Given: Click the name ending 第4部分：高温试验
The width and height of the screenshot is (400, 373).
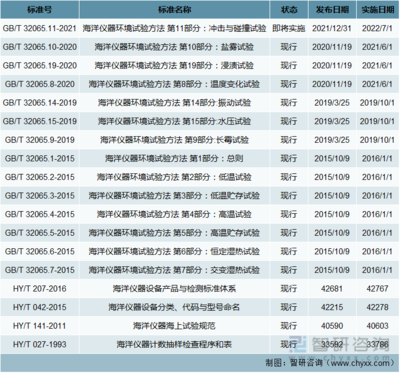Looking at the screenshot, I should pos(174,214).
